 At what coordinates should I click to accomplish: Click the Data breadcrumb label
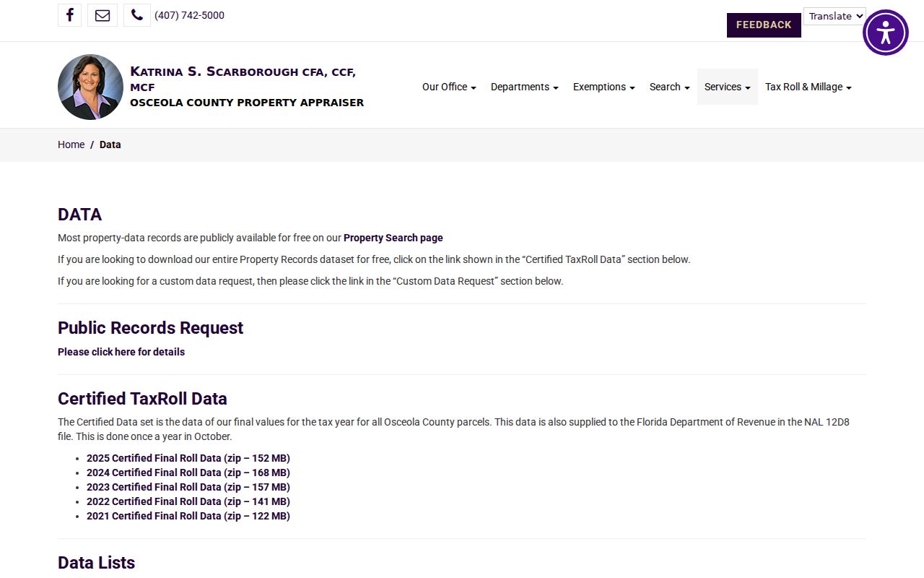(x=110, y=144)
